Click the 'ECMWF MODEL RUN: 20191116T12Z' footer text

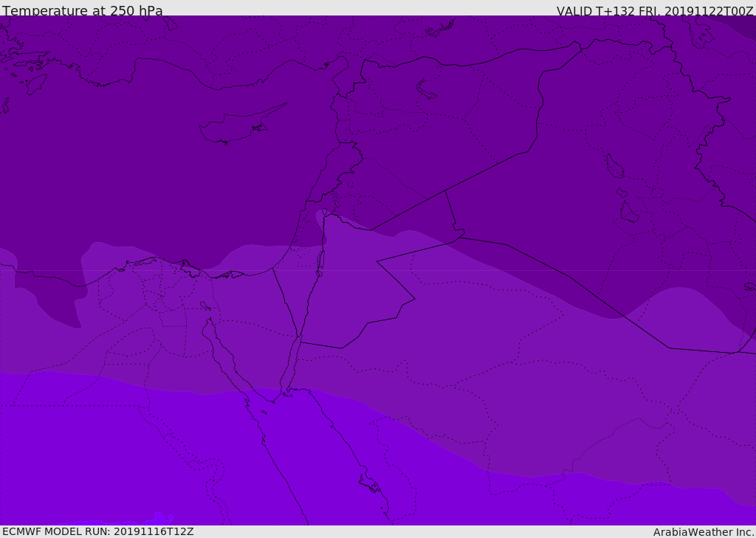98,532
